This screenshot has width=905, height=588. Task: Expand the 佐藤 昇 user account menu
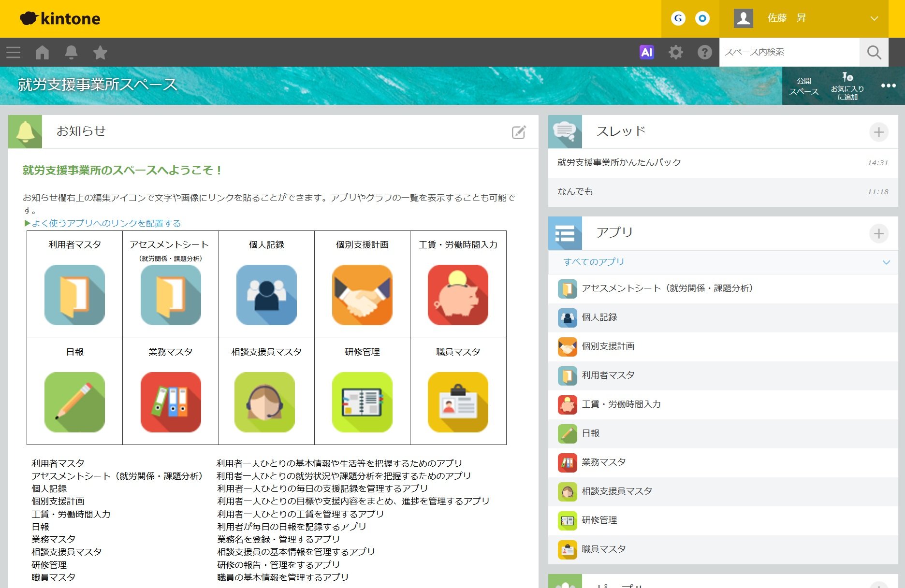[x=874, y=18]
